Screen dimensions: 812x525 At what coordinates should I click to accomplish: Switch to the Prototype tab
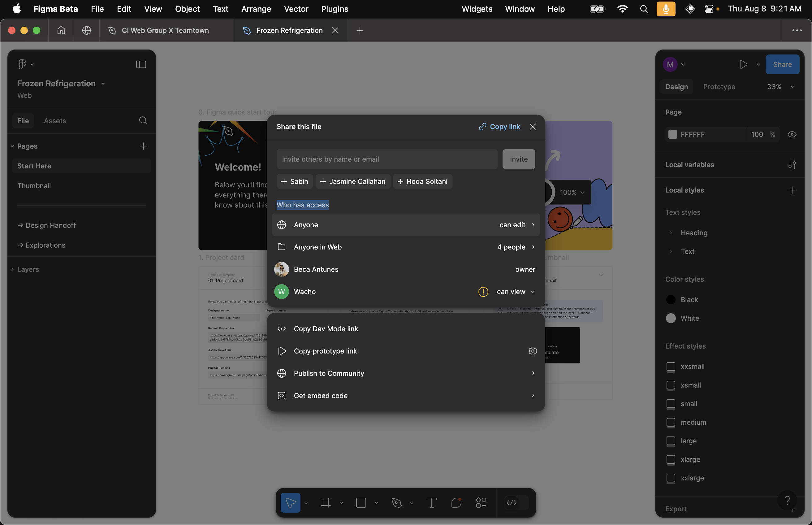coord(719,87)
